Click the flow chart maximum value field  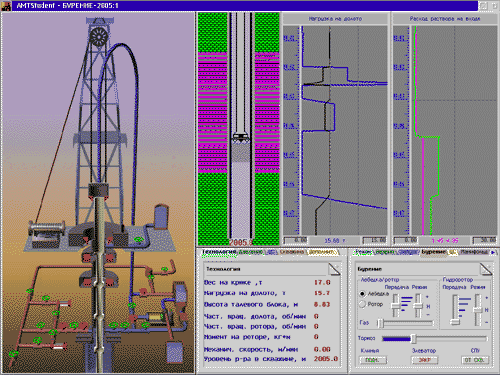[x=485, y=240]
